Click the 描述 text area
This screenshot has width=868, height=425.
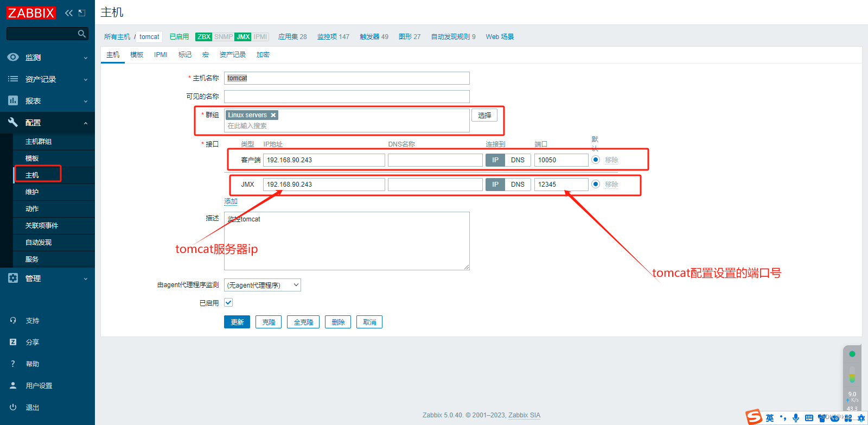click(347, 241)
